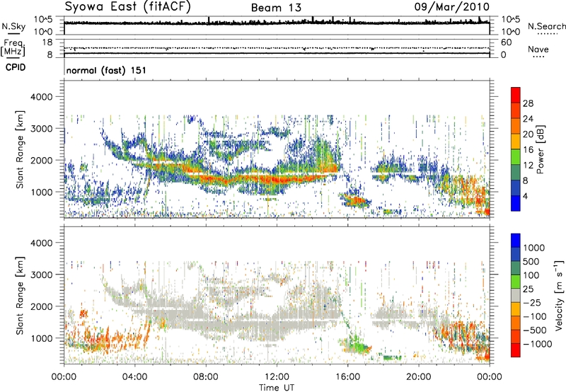566x392 pixels.
Task: Click the '20:00' time tick label
Action: tap(418, 377)
